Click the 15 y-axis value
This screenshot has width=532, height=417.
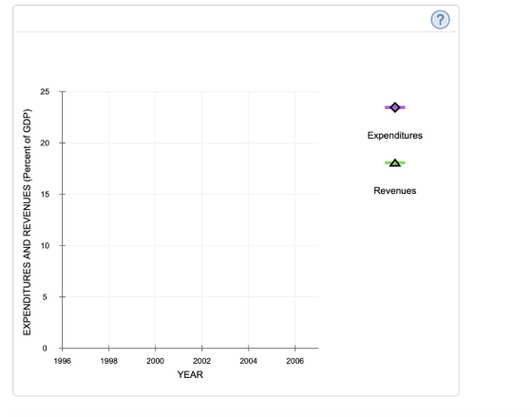[45, 195]
